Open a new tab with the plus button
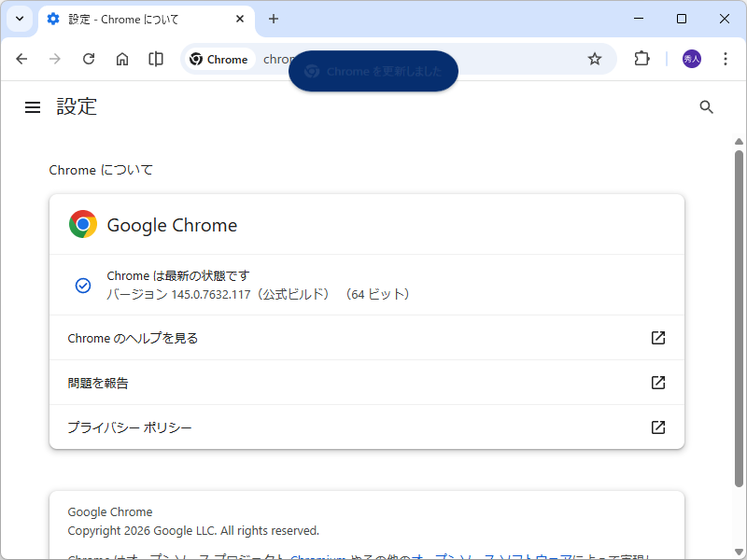The height and width of the screenshot is (560, 747). pyautogui.click(x=274, y=19)
